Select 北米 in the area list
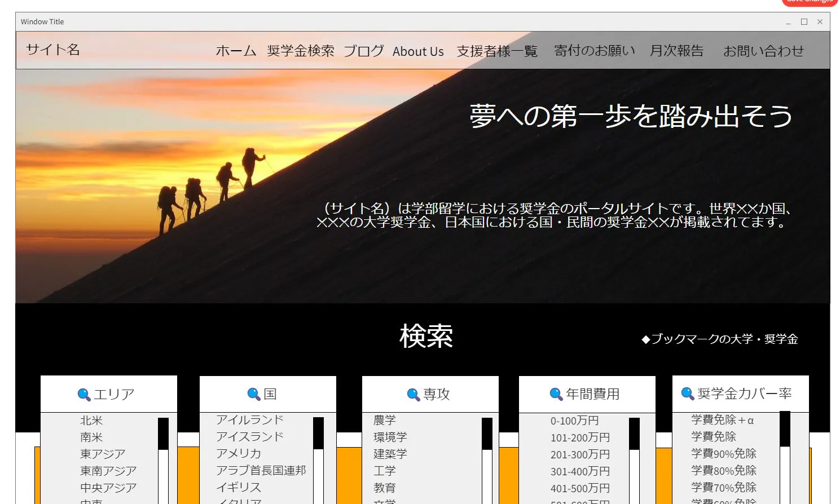The image size is (840, 504). coord(91,421)
